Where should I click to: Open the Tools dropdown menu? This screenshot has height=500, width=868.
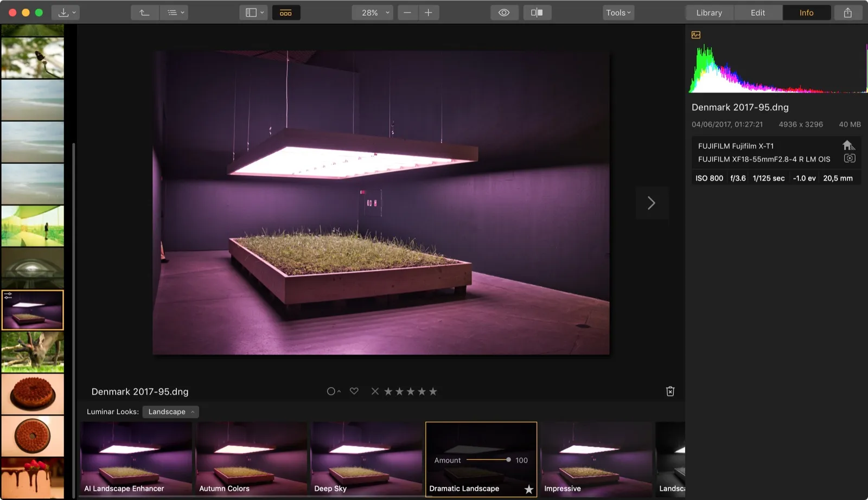pyautogui.click(x=618, y=12)
